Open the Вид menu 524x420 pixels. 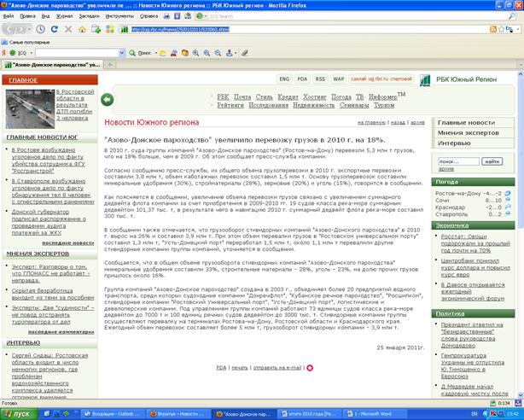click(45, 16)
